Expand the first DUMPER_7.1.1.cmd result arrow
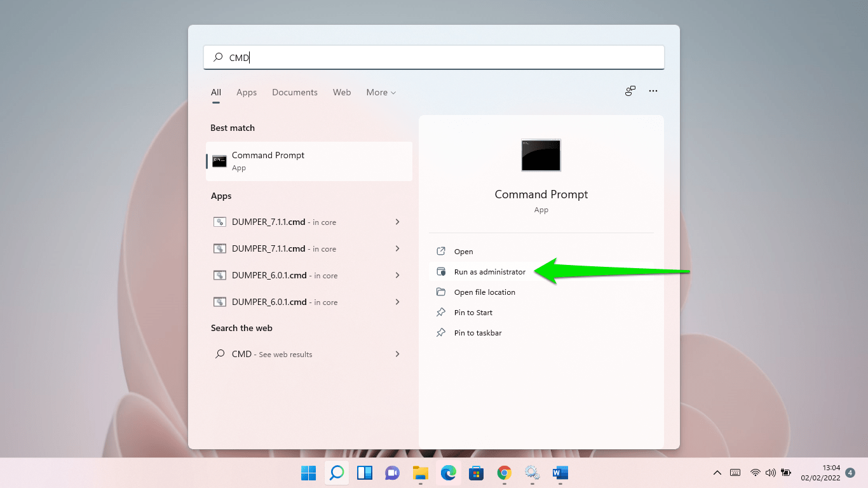868x488 pixels. [397, 222]
